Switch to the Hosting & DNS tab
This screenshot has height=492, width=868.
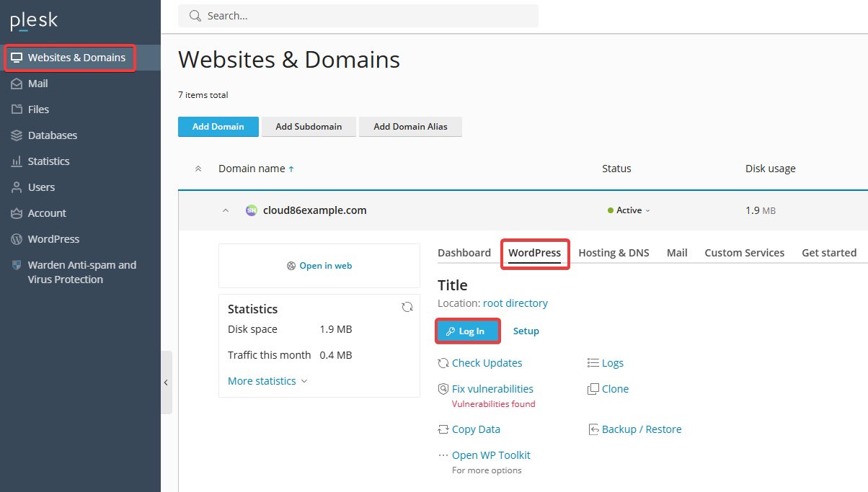pos(614,253)
